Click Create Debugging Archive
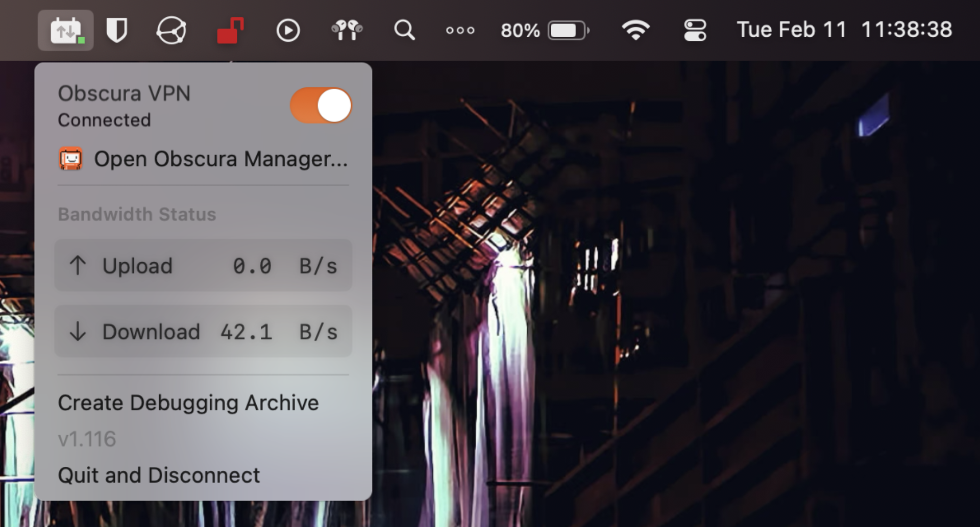Viewport: 980px width, 527px height. (x=188, y=403)
